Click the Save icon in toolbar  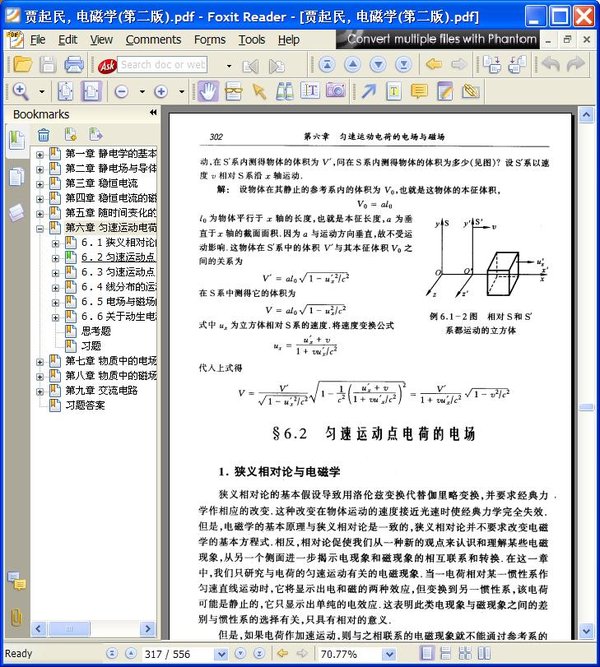click(x=48, y=65)
